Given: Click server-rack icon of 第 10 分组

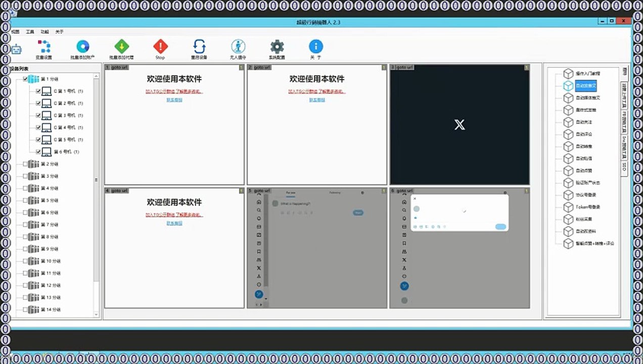Looking at the screenshot, I should click(34, 261).
